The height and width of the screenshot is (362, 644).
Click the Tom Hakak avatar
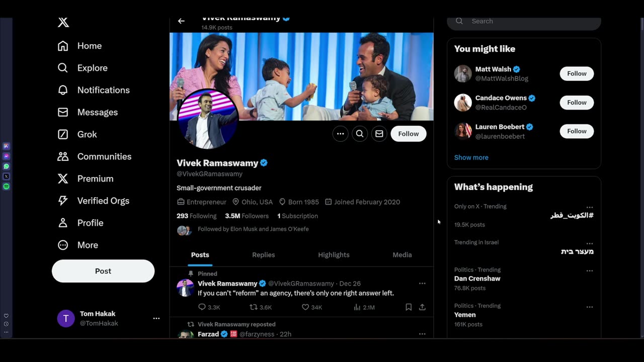pos(66,318)
